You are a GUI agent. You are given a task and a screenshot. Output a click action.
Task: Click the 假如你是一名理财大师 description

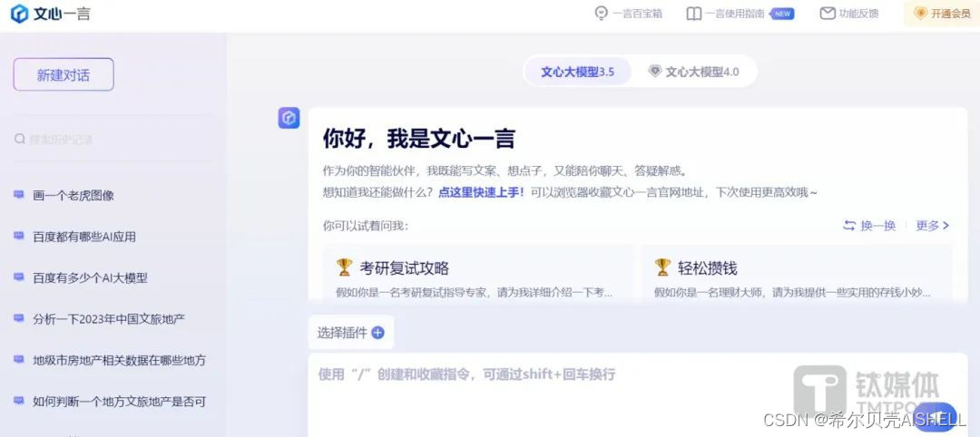point(792,292)
